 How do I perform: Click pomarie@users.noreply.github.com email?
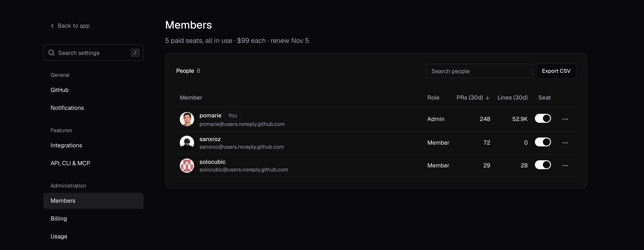coord(242,124)
